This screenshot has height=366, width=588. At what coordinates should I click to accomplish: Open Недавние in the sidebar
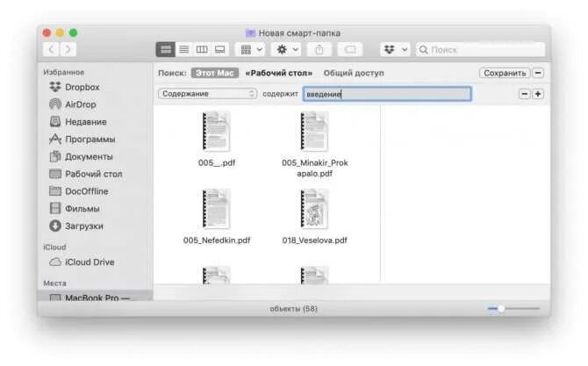(x=78, y=122)
